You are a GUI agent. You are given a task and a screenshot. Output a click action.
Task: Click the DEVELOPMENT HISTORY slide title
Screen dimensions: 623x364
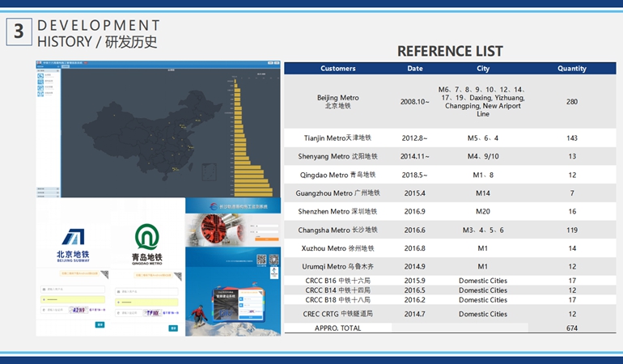click(98, 34)
